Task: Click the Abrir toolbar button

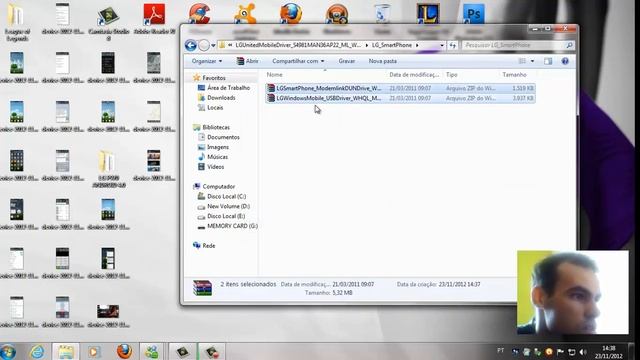Action: [247, 61]
